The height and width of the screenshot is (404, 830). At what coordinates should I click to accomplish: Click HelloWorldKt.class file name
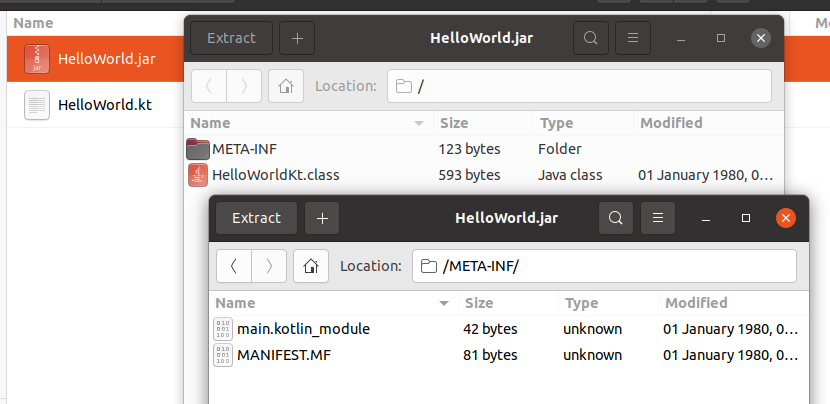coord(276,175)
